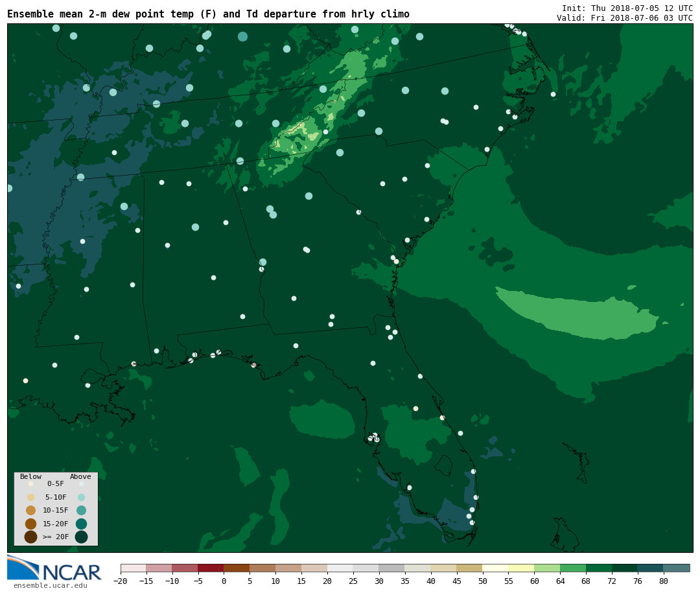Click the '5-10F' legend label

(x=56, y=497)
